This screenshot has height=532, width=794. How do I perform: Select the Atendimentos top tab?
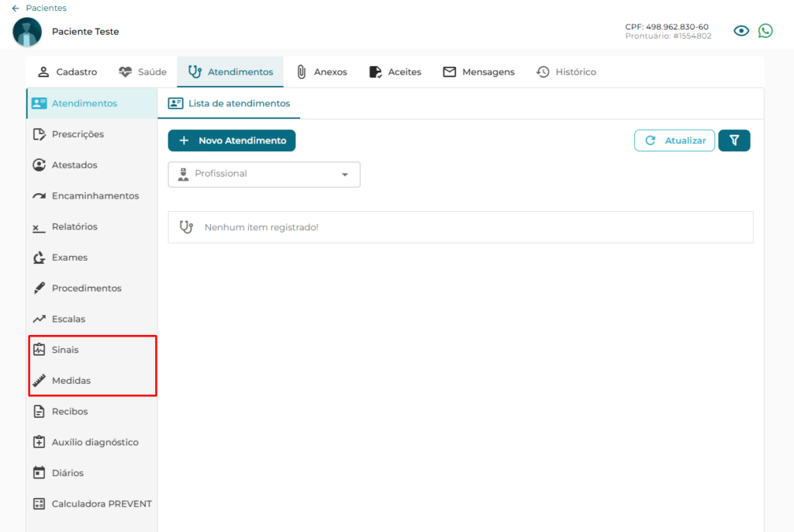230,72
